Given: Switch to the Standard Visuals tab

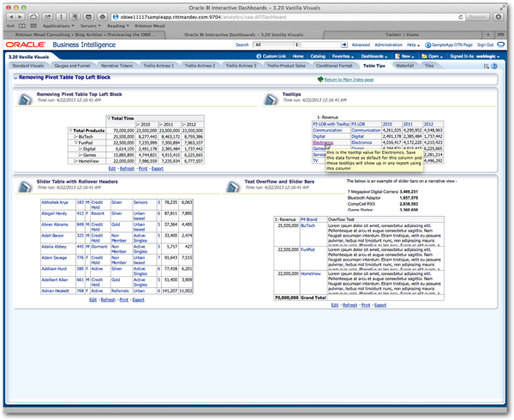Looking at the screenshot, I should (28, 66).
